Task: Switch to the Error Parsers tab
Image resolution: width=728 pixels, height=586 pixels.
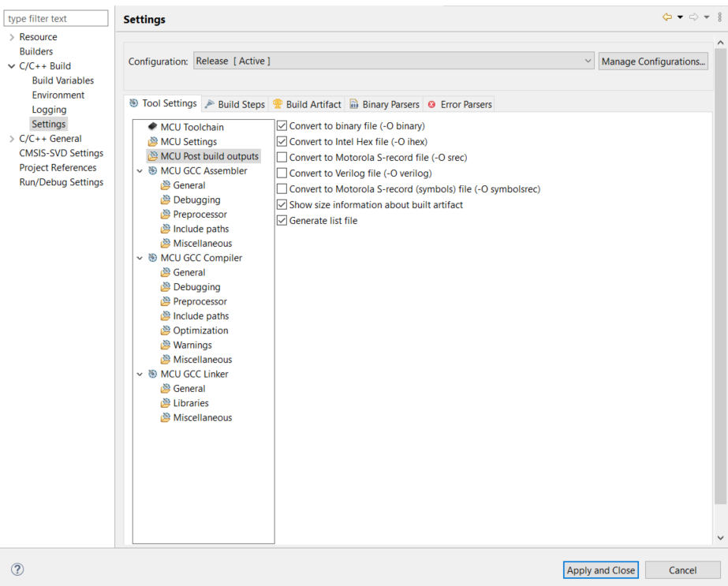Action: click(x=460, y=104)
